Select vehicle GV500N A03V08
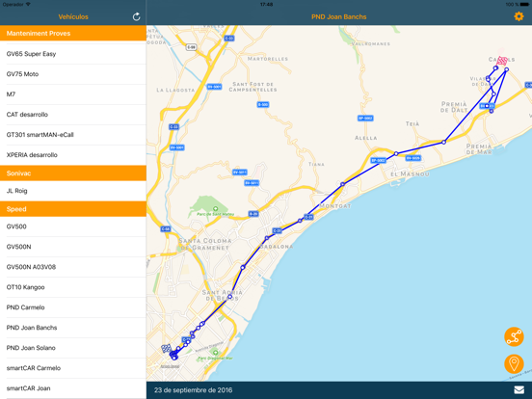532x399 pixels. 73,267
